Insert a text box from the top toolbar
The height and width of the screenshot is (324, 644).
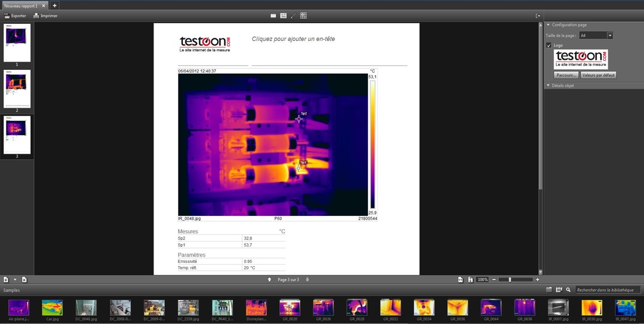(283, 16)
